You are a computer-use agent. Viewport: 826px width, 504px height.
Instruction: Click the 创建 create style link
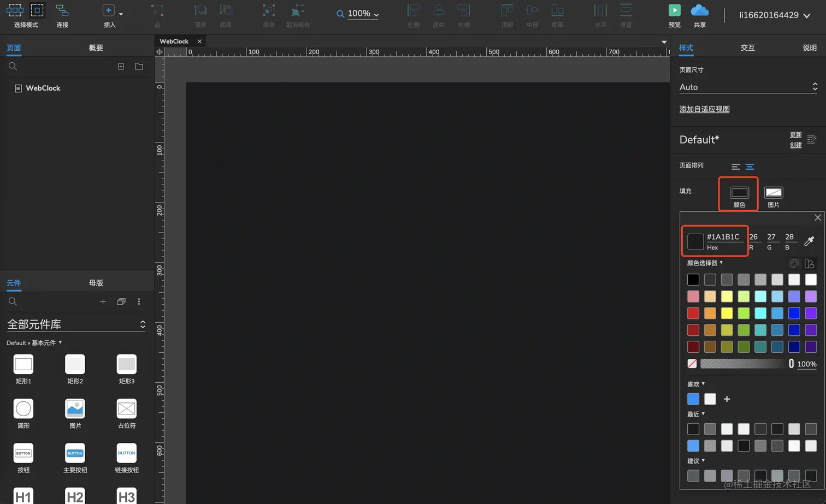pyautogui.click(x=796, y=145)
